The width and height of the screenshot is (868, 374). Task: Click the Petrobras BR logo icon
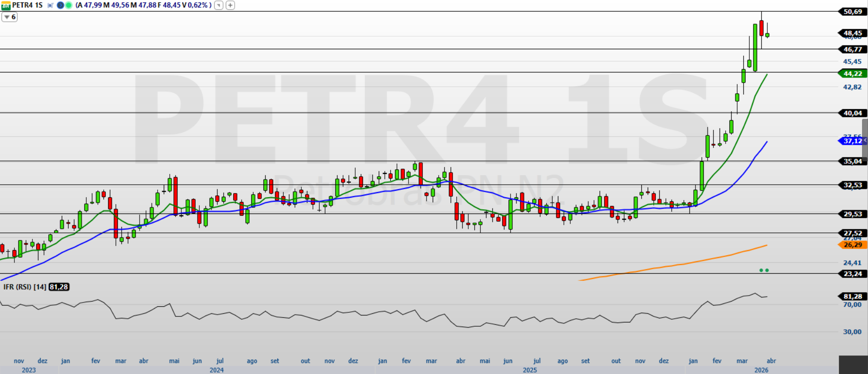6,5
